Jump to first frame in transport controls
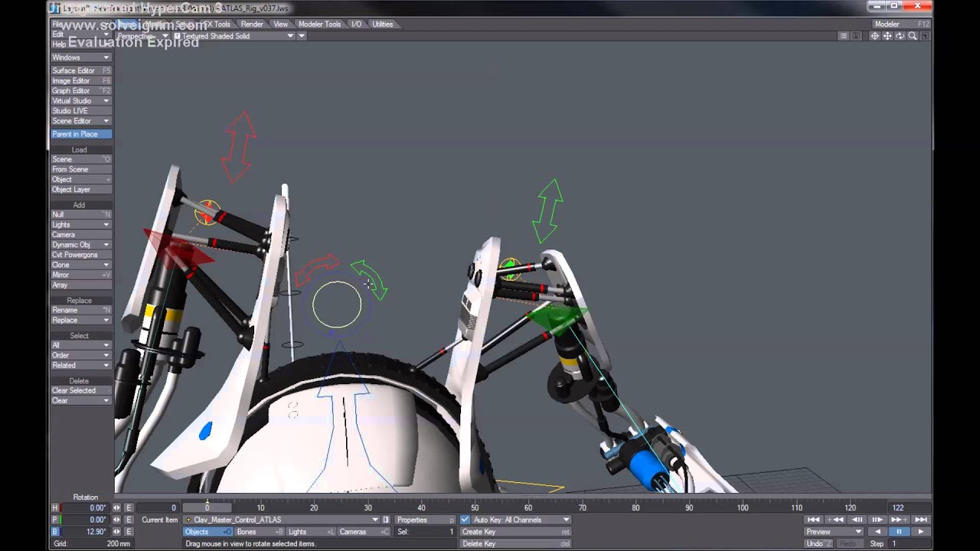This screenshot has height=551, width=980. 814,520
